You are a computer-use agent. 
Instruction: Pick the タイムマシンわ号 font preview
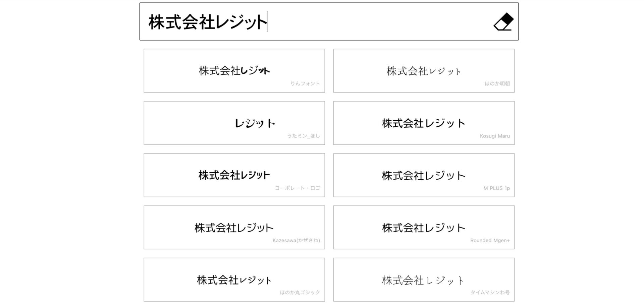tap(424, 280)
